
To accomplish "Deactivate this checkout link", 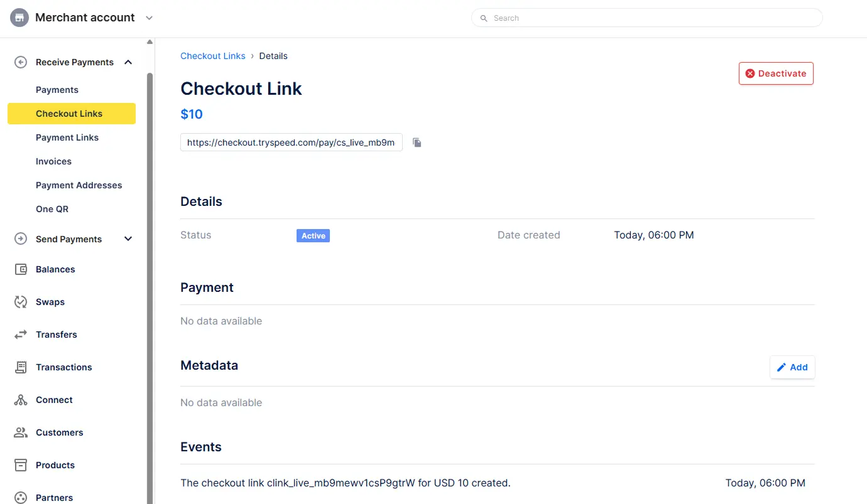I will coord(776,73).
